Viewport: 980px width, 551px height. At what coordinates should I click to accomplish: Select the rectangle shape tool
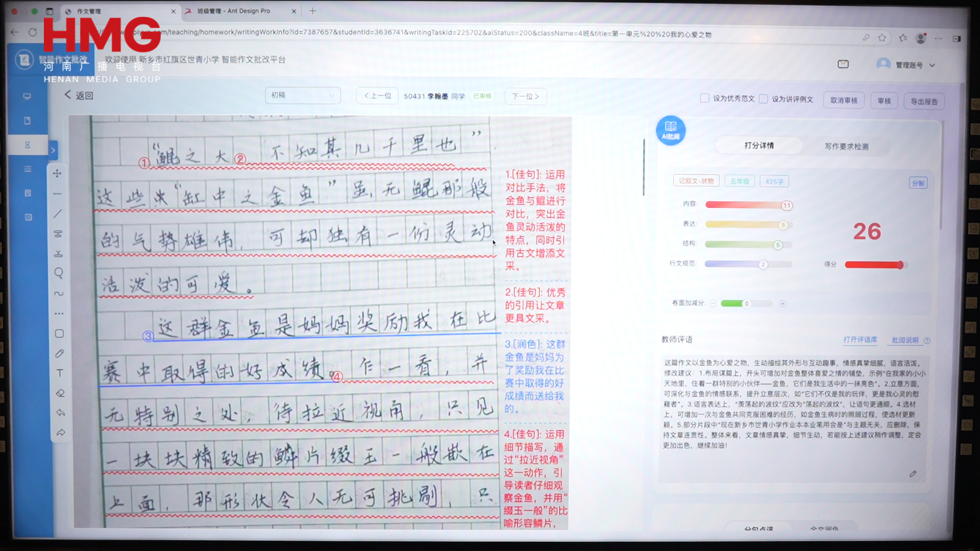(59, 334)
